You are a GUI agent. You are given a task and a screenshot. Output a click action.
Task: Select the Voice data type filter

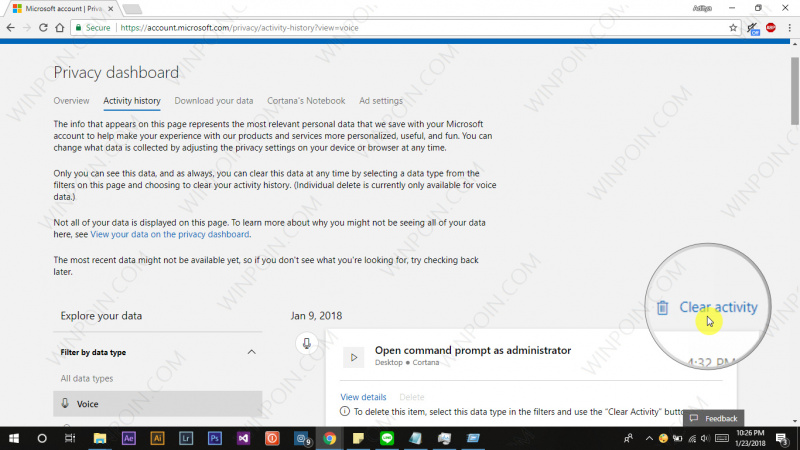click(158, 404)
